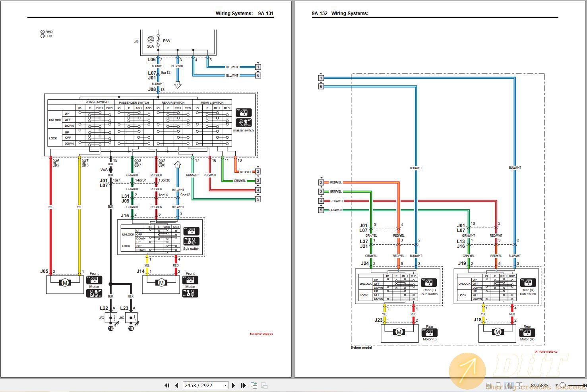Click connector reference box 1 on page 9A-131

tap(258, 67)
